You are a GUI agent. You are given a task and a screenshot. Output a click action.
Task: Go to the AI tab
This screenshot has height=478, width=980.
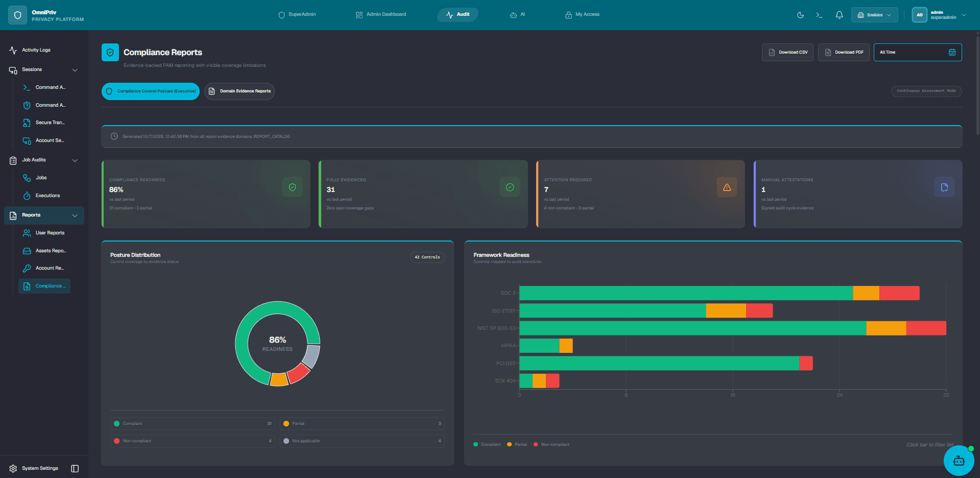click(517, 14)
